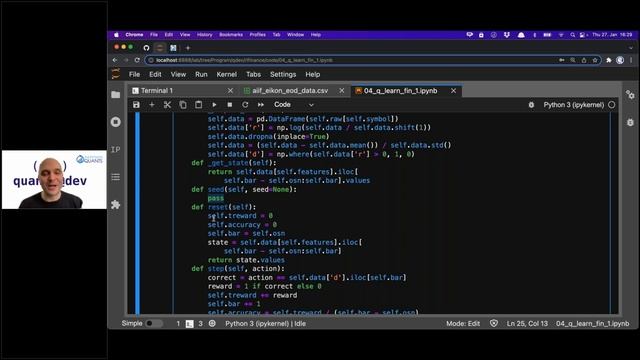Viewport: 640px width, 360px height.
Task: Open the cell type Code dropdown
Action: coord(293,105)
